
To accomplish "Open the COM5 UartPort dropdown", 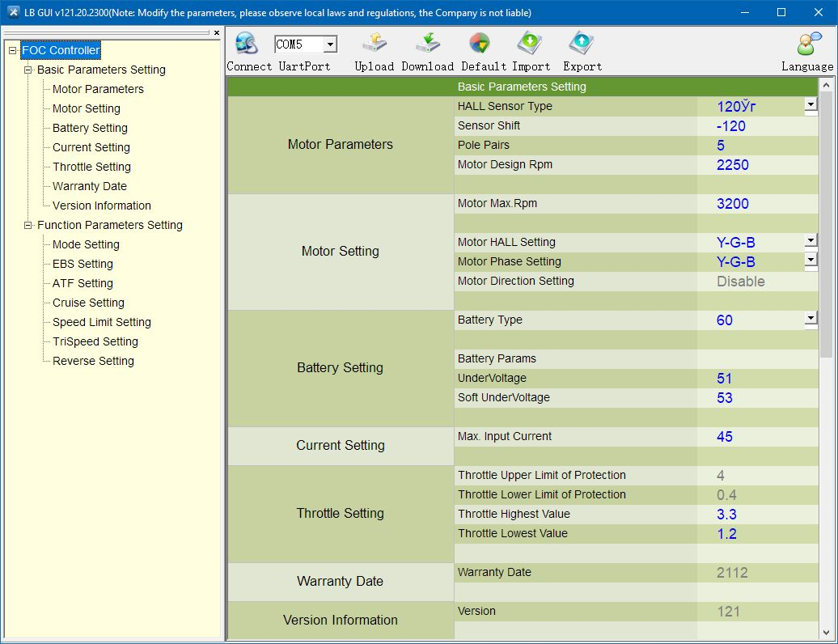I will (329, 45).
